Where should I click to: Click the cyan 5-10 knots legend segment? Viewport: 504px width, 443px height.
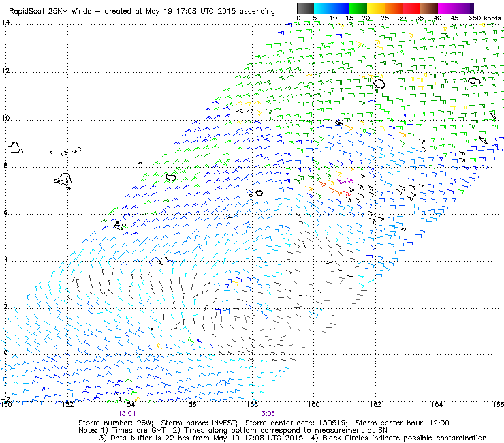click(x=323, y=8)
